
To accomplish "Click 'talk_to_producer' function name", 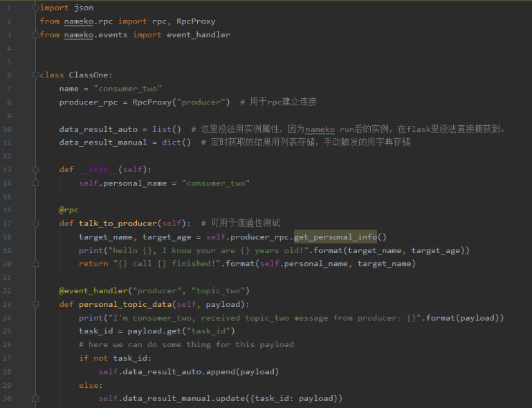I will 118,223.
